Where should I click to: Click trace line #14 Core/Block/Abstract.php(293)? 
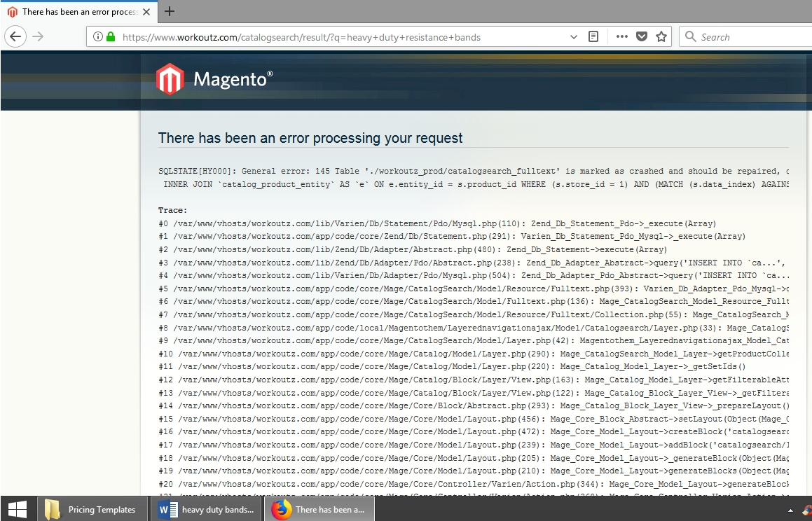(474, 405)
